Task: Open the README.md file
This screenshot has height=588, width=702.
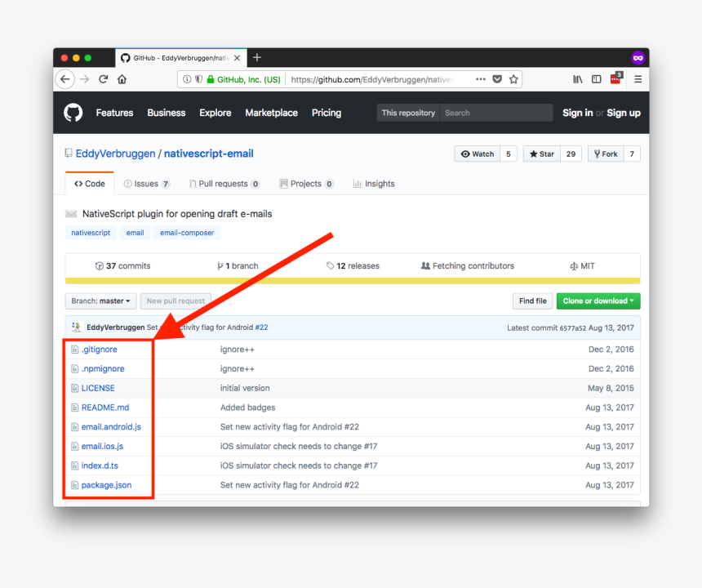Action: pos(105,408)
